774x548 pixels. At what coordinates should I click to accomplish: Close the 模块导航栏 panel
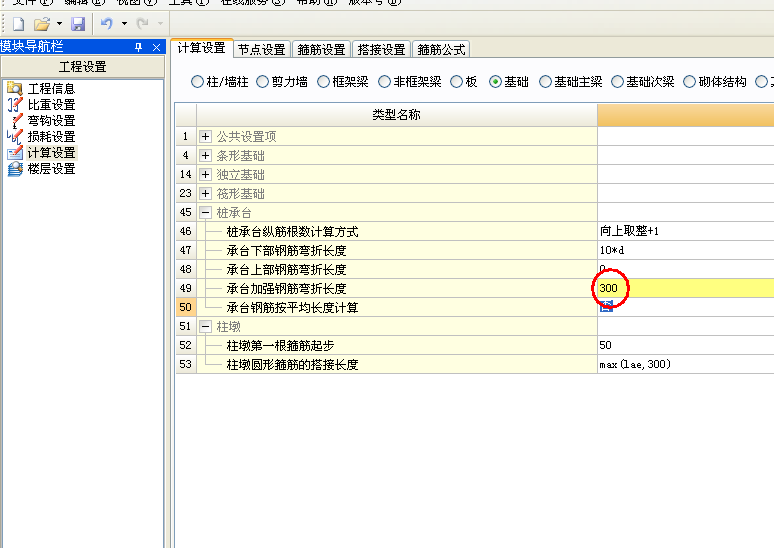tap(156, 47)
